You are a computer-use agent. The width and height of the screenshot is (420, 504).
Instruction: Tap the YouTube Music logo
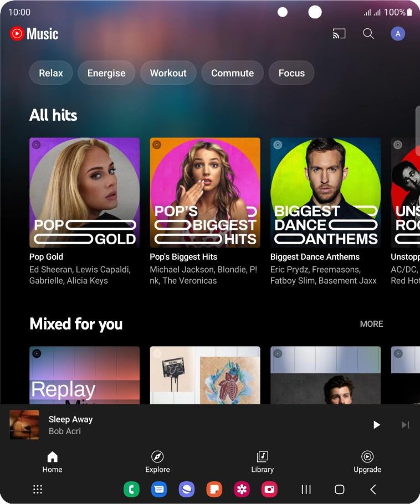coord(34,34)
